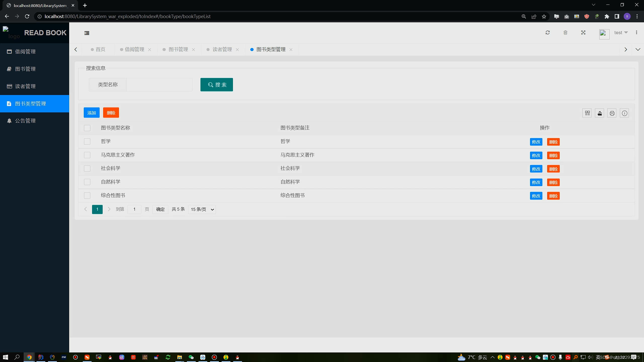644x362 pixels.
Task: Switch to the 读者管理 tab
Action: (x=222, y=50)
